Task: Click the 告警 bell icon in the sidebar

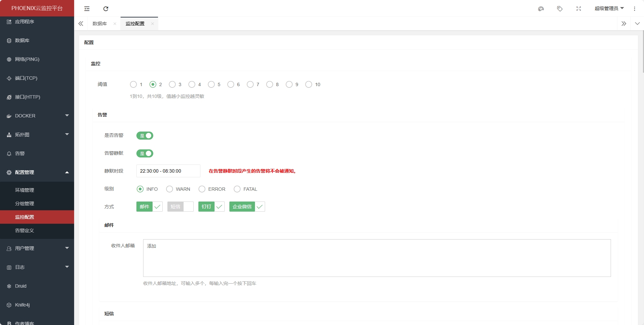Action: [9, 153]
